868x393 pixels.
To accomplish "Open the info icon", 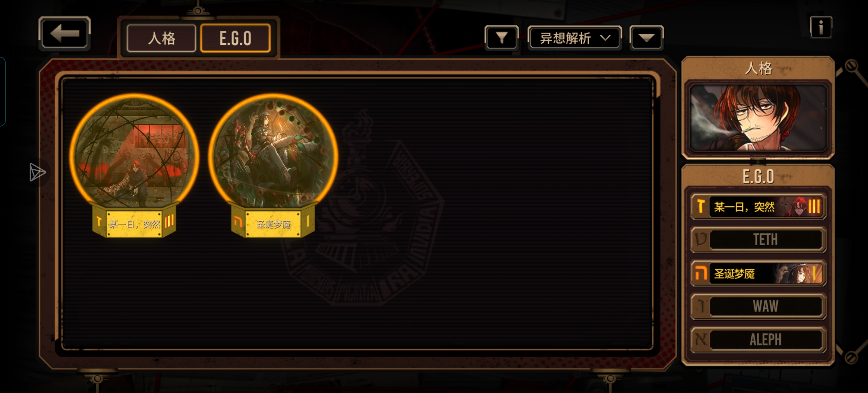I will click(x=821, y=27).
